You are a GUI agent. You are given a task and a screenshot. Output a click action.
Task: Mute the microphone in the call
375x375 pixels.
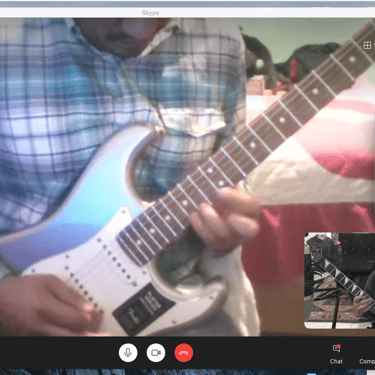pyautogui.click(x=128, y=353)
